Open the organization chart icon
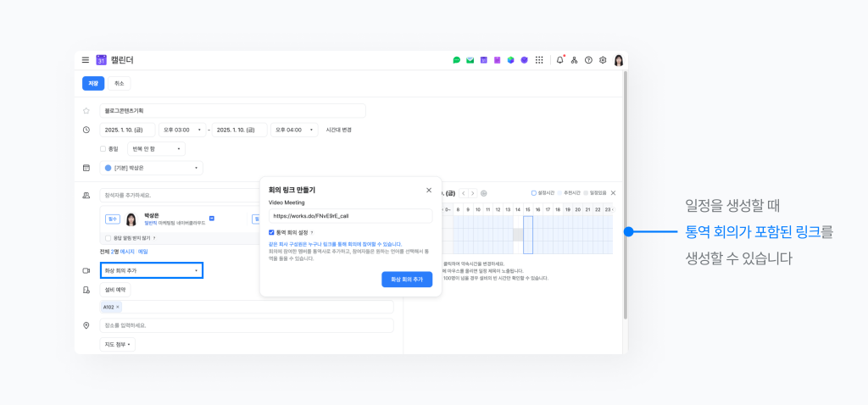 tap(574, 60)
